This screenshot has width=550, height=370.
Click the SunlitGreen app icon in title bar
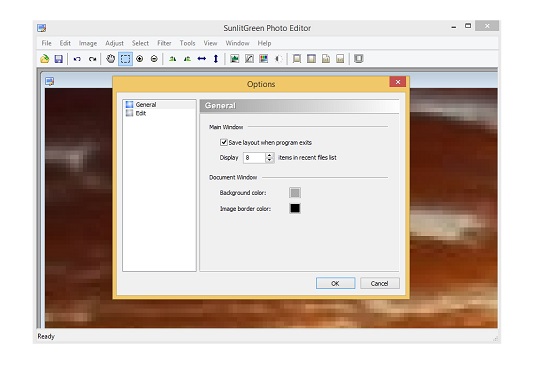point(42,28)
